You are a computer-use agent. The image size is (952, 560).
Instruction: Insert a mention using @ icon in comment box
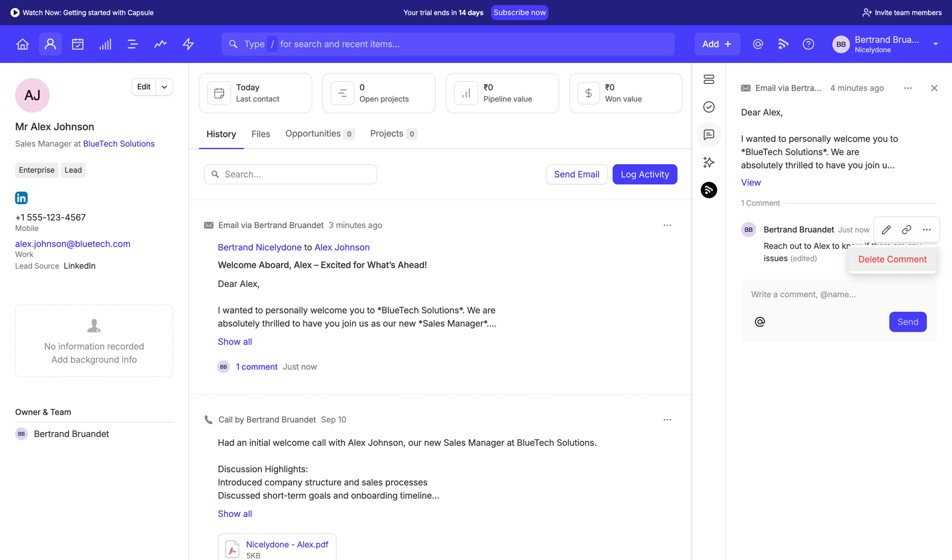tap(760, 322)
